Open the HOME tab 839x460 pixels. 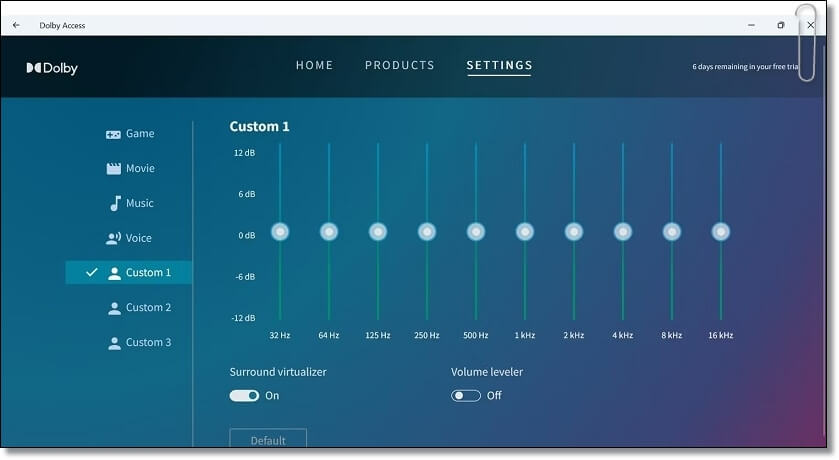click(315, 65)
